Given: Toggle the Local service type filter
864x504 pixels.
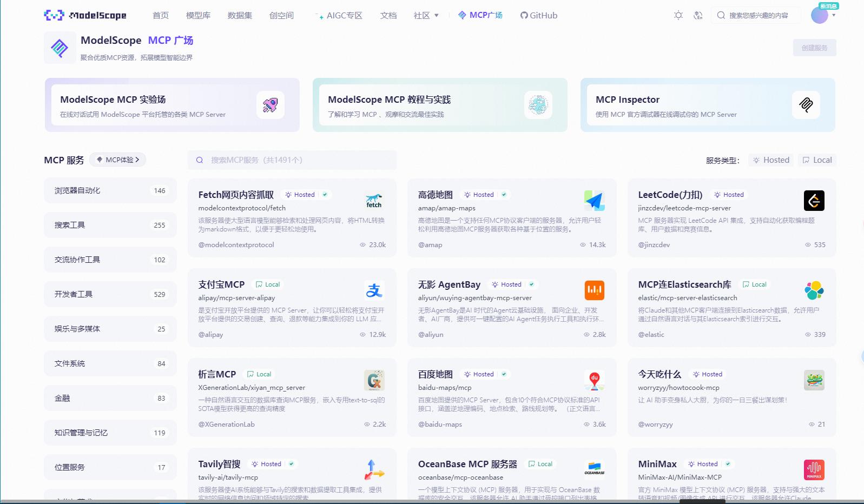Looking at the screenshot, I should point(817,160).
